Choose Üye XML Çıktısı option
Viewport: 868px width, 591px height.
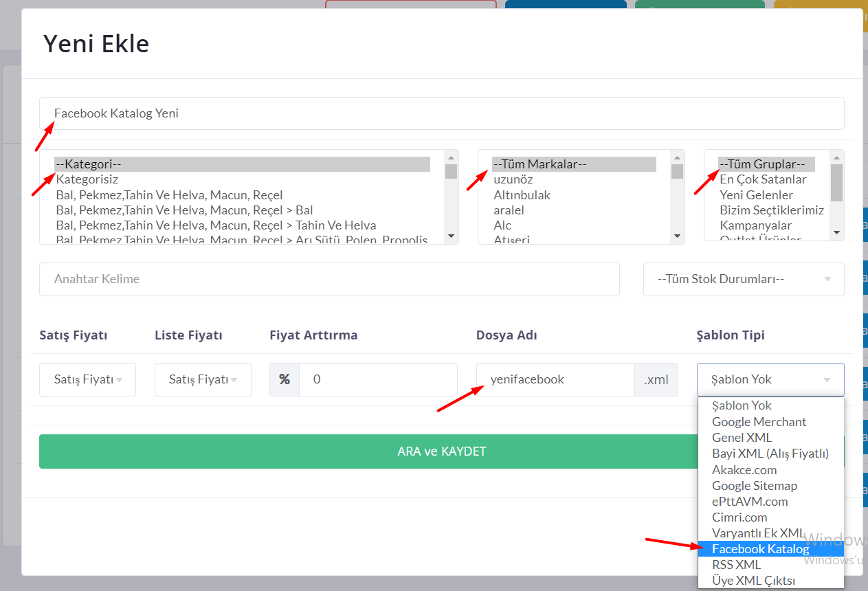pyautogui.click(x=770, y=581)
